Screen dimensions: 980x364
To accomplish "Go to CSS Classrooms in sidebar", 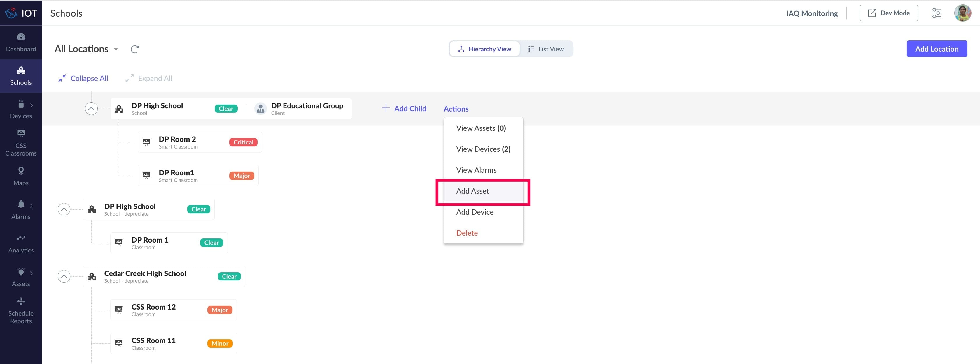I will pos(21,143).
